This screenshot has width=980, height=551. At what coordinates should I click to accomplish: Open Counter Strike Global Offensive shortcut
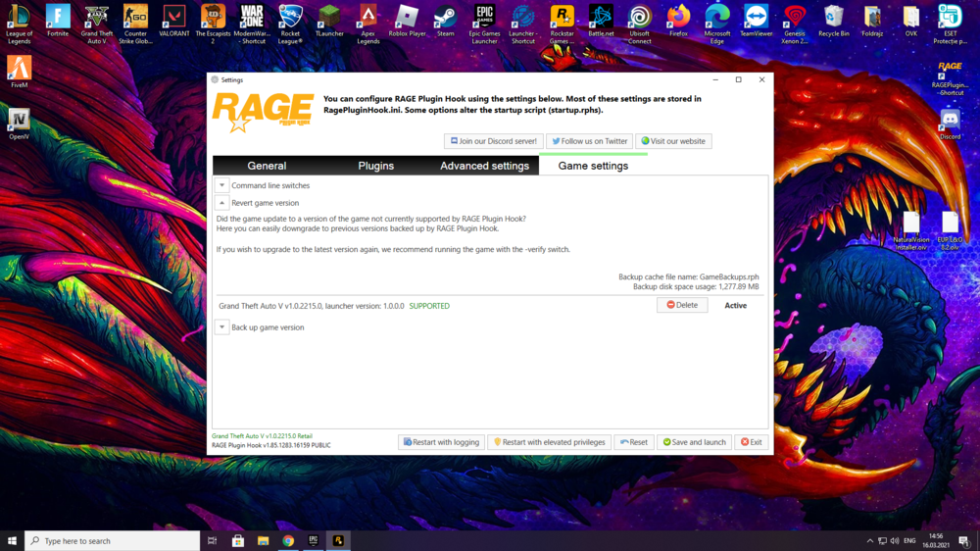pyautogui.click(x=135, y=25)
